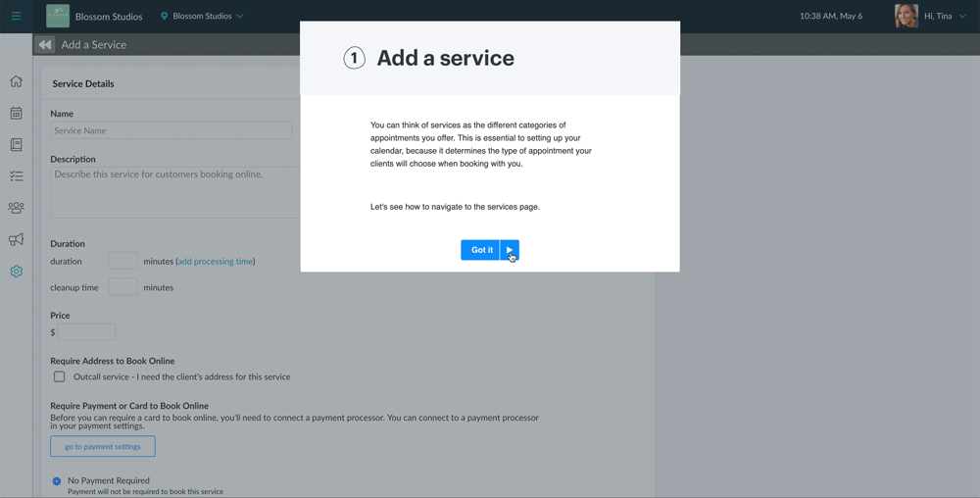Click the Require Address to Book Online heading
The image size is (980, 498).
coord(113,361)
